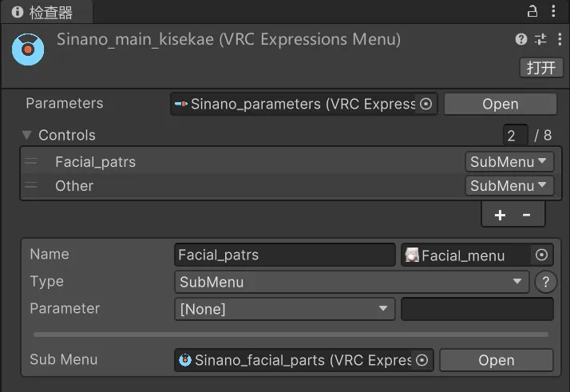Open the Parameter [None] dropdown
Screen dimensions: 570x392
point(285,309)
